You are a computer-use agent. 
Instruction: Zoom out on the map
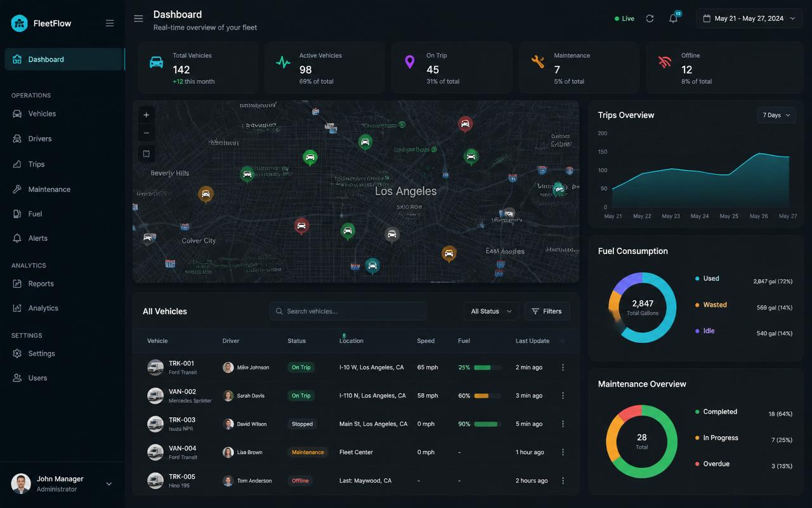coord(146,133)
